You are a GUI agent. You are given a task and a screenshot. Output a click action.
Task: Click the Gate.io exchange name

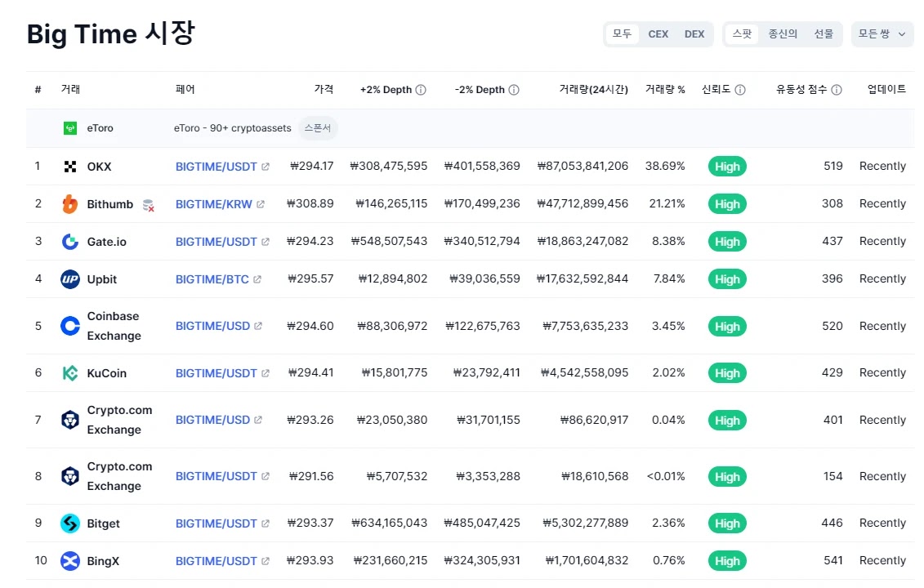click(107, 242)
